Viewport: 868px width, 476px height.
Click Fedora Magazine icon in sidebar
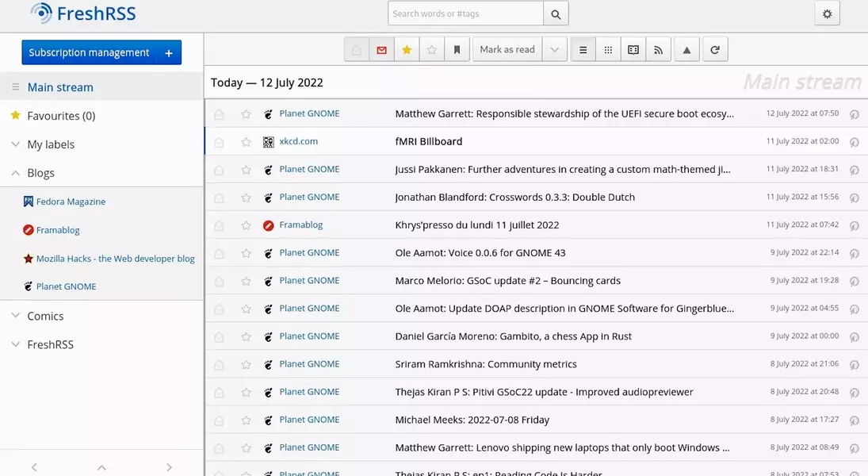click(x=29, y=202)
